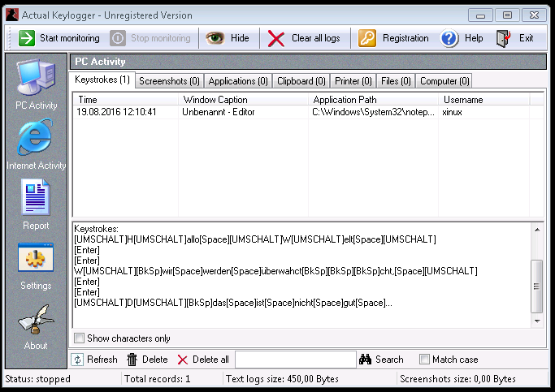Switch to the Screenshots (0) tab

point(169,81)
